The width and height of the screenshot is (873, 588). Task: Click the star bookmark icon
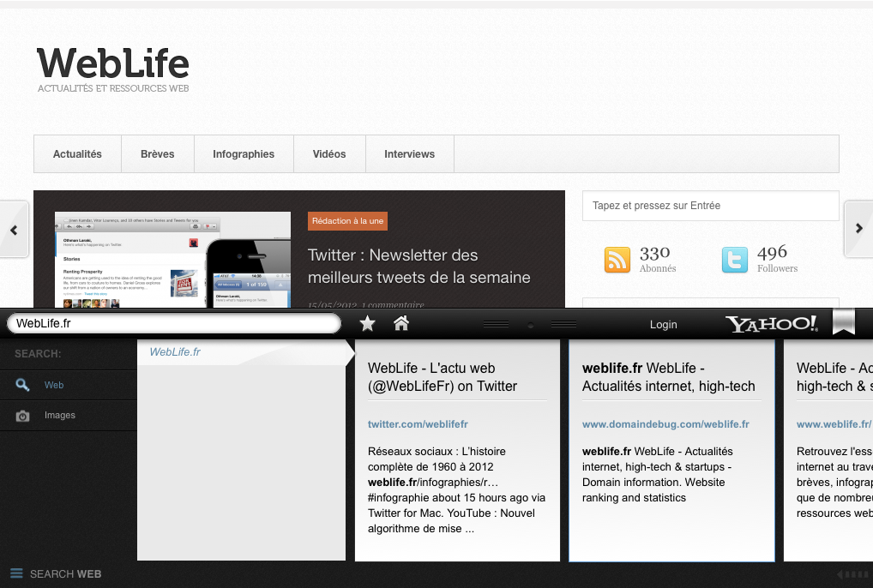367,323
